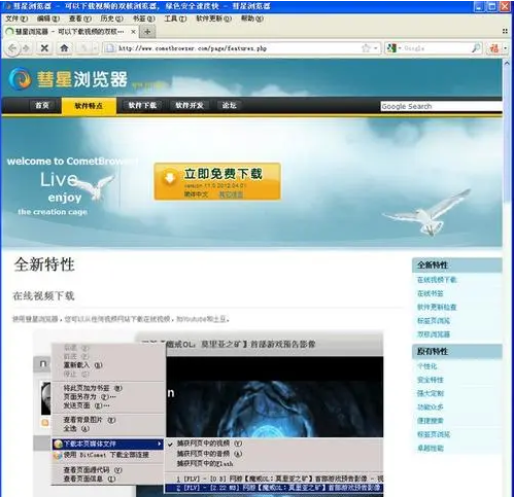
Task: Click the page icon in the address bar
Action: pos(110,48)
